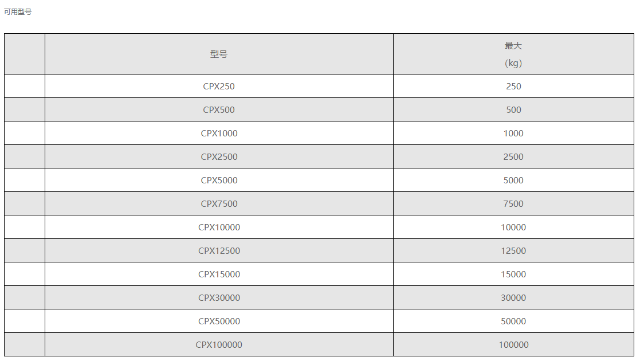Click the 7500 max capacity value
Screen dimensions: 644x361
click(513, 204)
